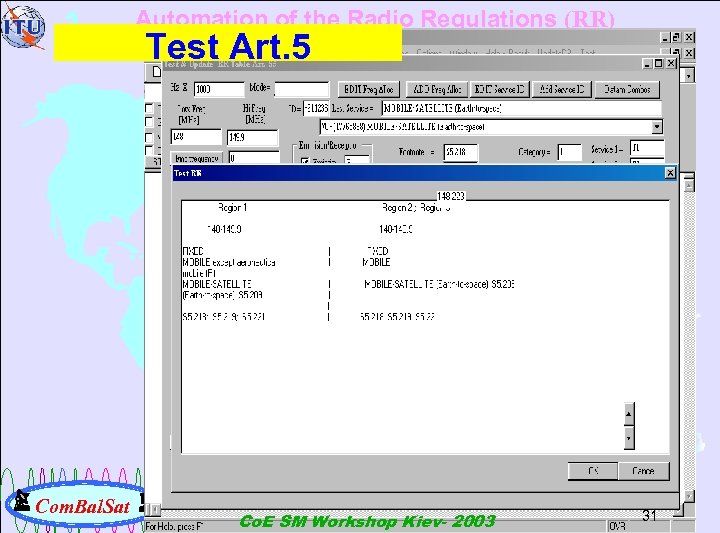The width and height of the screenshot is (720, 533).
Task: Tick the topmost checkbox in the background list
Action: point(149,108)
